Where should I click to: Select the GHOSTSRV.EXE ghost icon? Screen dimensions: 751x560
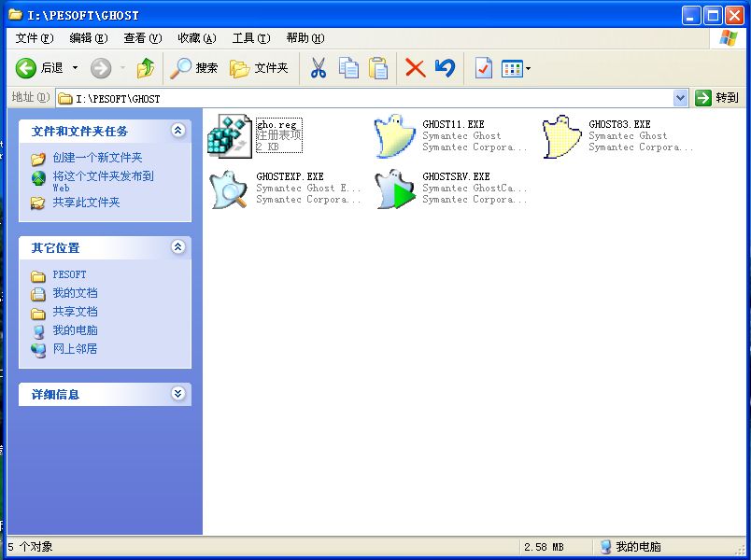click(395, 189)
